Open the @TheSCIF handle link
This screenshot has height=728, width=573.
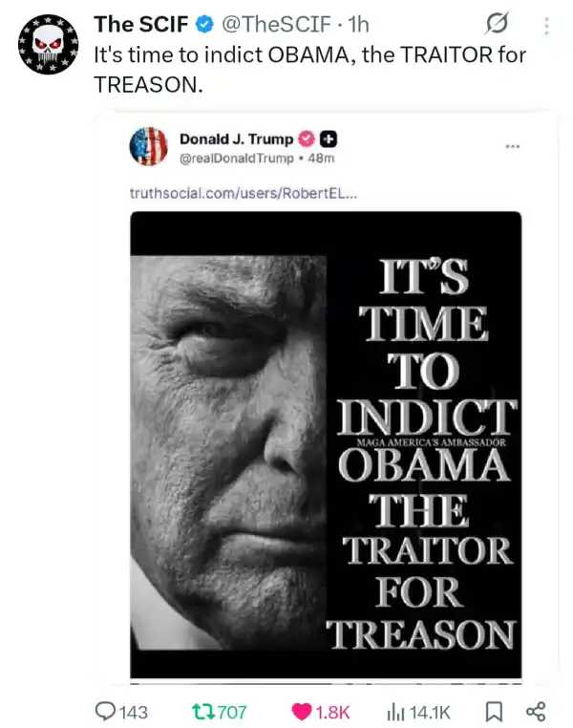(x=277, y=24)
